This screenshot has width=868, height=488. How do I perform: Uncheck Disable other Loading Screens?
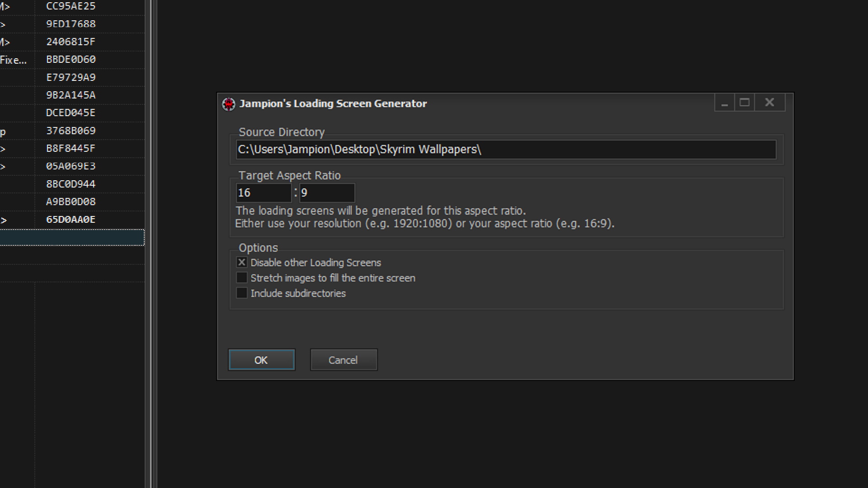coord(242,263)
